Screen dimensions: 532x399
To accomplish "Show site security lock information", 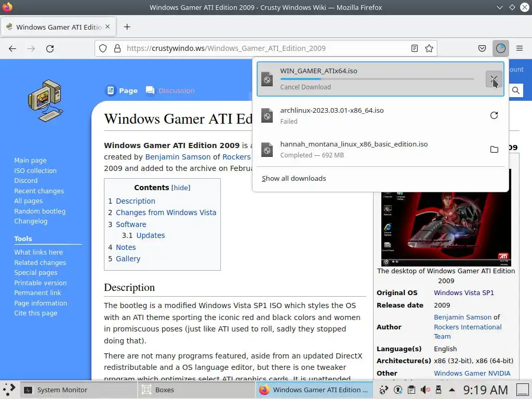I will click(117, 48).
